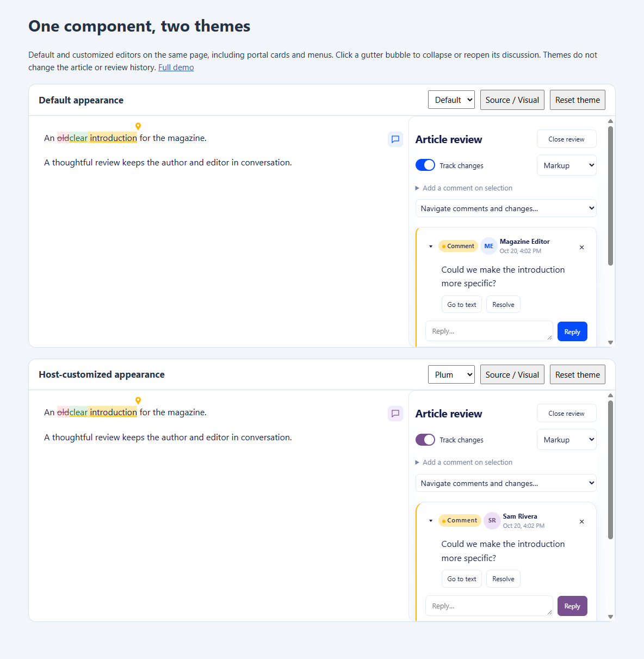Click Go to text under Magazine Editor comment
This screenshot has height=659, width=644.
pos(462,305)
